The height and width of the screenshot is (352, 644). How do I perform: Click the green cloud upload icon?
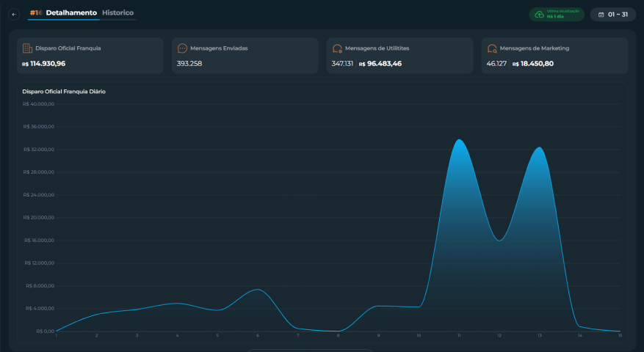pos(539,15)
